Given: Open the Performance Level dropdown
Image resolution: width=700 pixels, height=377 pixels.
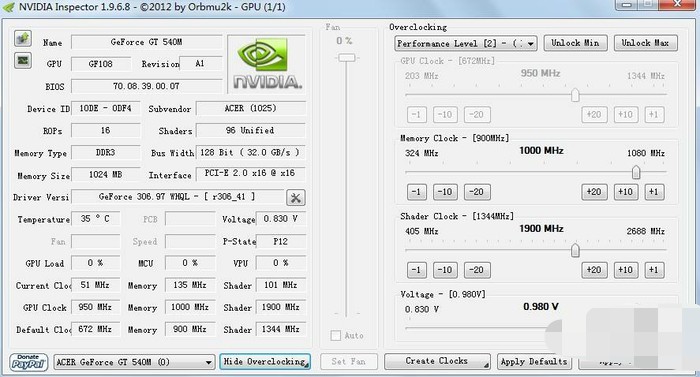Looking at the screenshot, I should click(466, 43).
